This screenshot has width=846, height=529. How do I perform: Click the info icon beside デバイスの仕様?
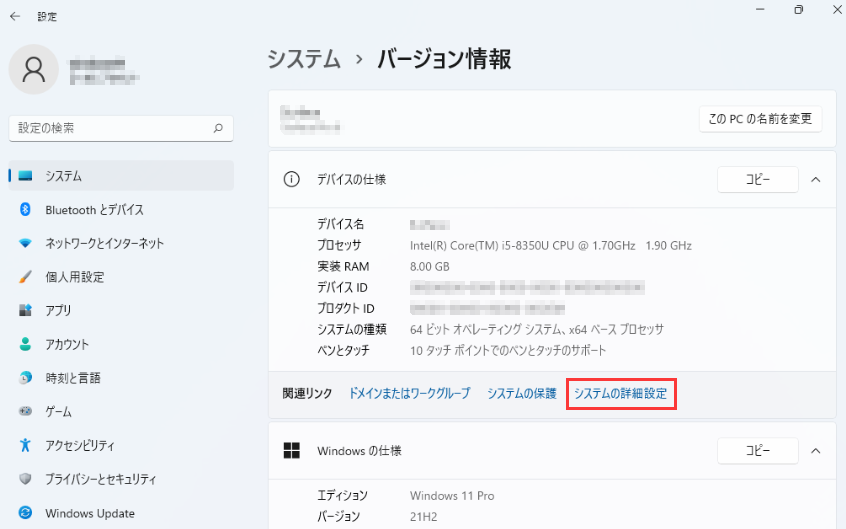[x=291, y=179]
